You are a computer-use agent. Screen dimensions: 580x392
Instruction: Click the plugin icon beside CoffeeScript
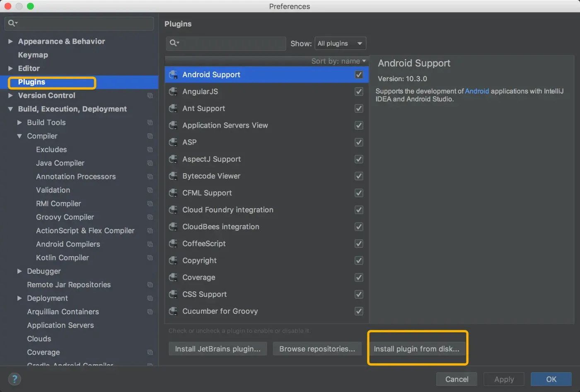coord(173,244)
